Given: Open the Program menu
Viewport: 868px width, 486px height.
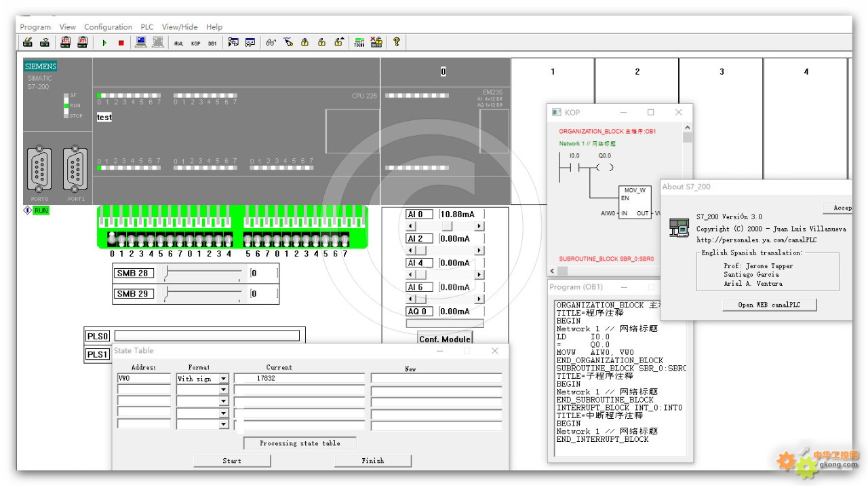Looking at the screenshot, I should 35,27.
